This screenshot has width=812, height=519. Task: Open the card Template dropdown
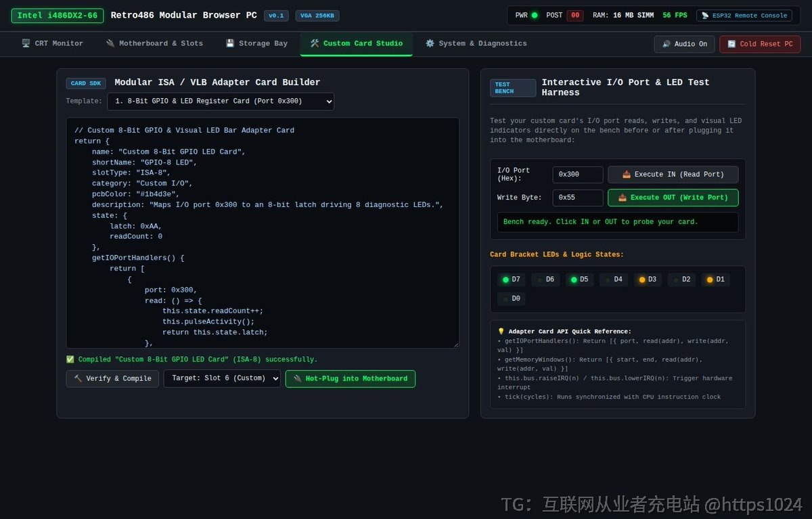click(221, 101)
